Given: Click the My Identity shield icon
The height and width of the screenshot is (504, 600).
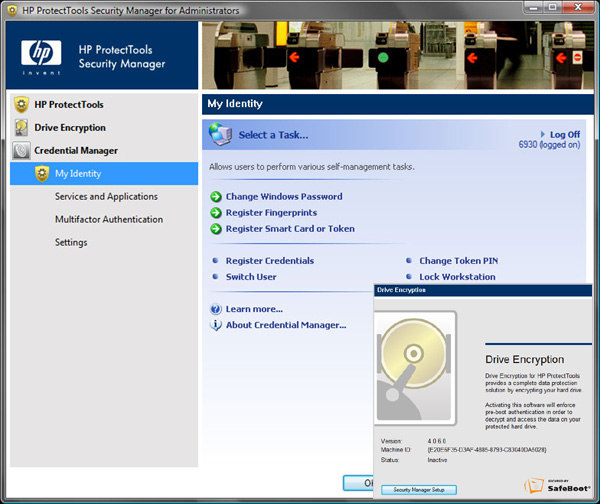Looking at the screenshot, I should (x=42, y=174).
